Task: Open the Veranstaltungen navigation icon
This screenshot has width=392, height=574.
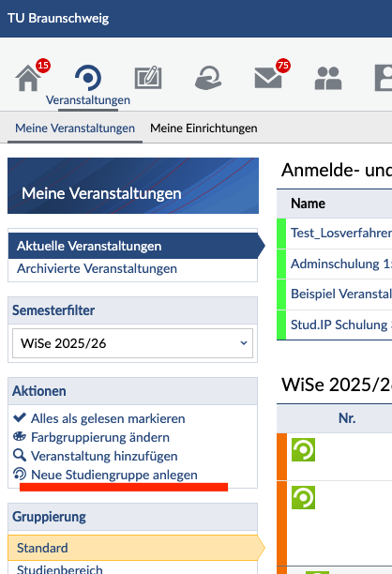Action: [88, 78]
